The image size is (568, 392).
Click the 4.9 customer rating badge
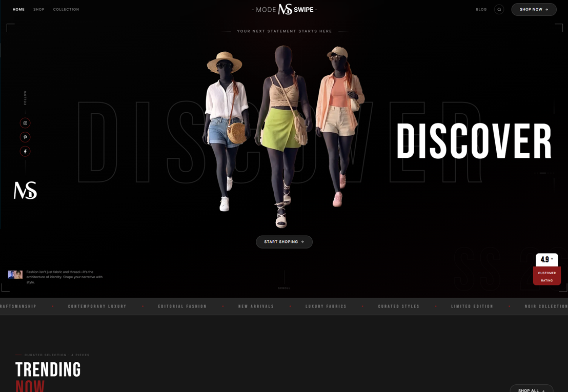(546, 269)
